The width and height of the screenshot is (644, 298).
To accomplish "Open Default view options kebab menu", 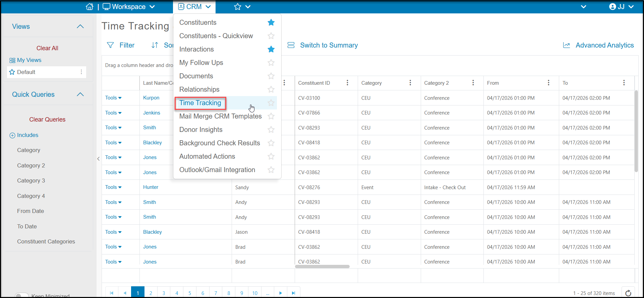I will [x=81, y=72].
